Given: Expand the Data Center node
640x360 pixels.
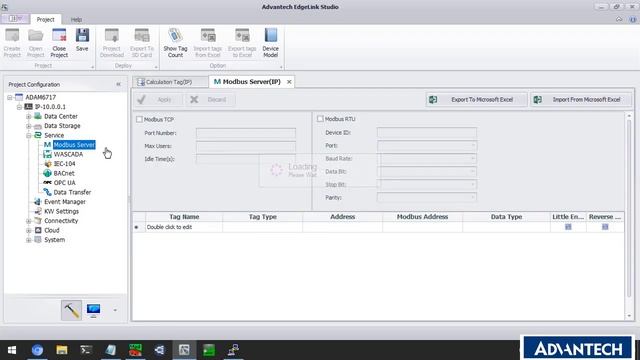Looking at the screenshot, I should point(29,117).
